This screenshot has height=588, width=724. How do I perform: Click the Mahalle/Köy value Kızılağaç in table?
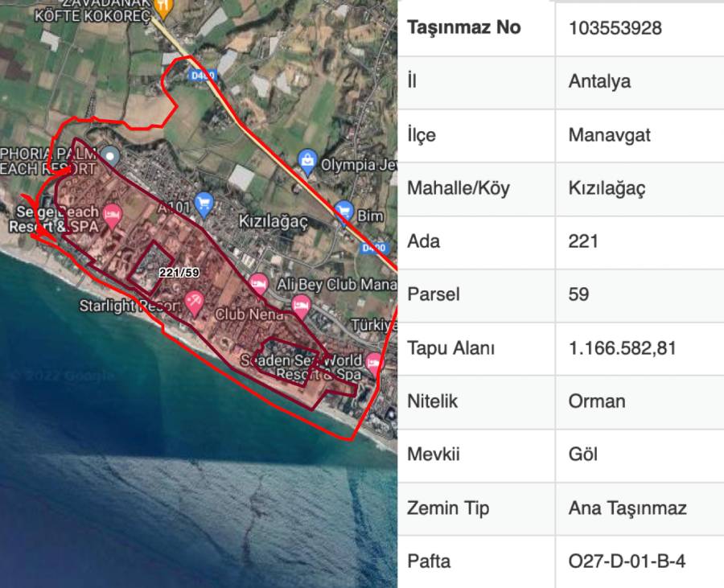coord(607,189)
